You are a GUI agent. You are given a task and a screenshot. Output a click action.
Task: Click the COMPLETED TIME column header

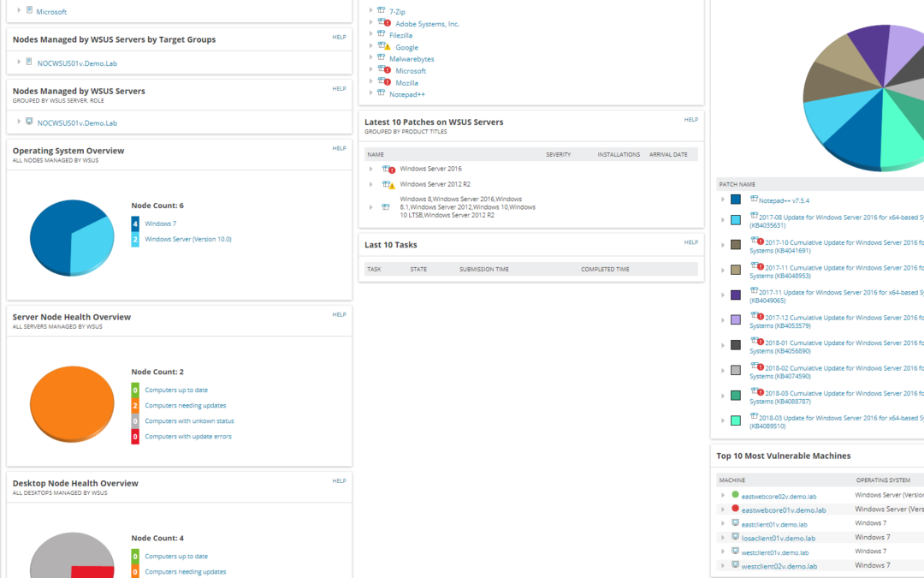605,269
